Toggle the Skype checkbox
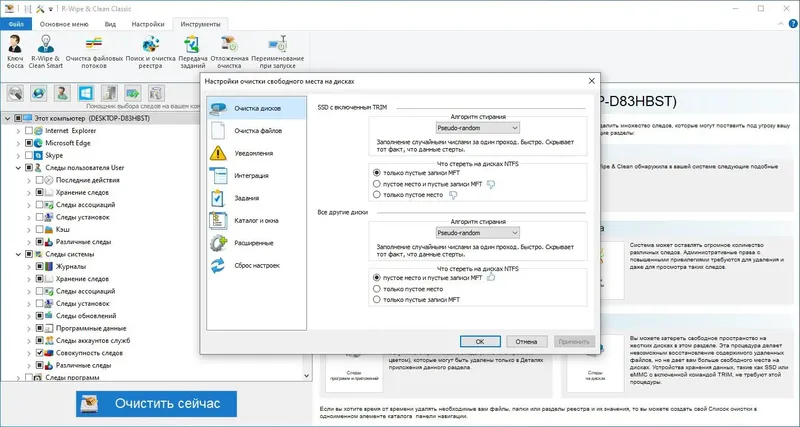Screen dimensions: 800x427 (29, 155)
